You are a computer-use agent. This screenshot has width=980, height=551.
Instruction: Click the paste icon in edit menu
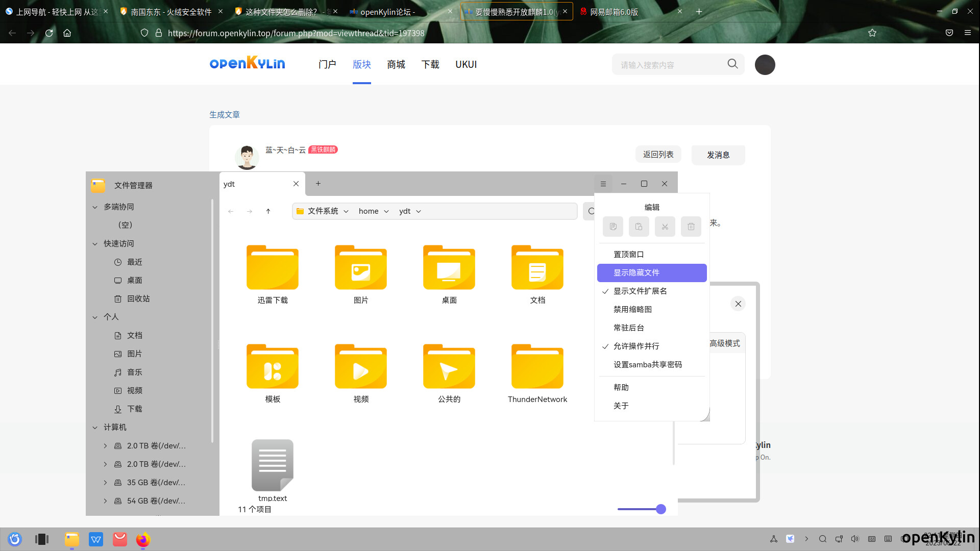coord(639,227)
